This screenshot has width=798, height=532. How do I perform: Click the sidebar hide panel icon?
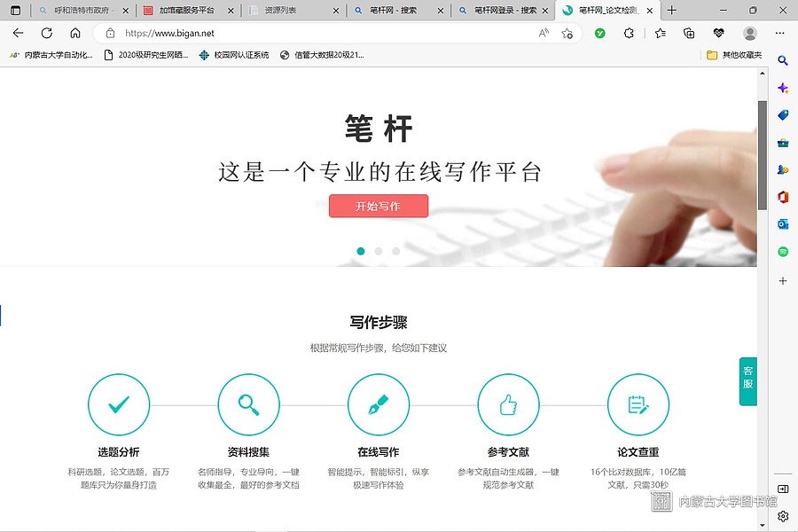pyautogui.click(x=783, y=489)
